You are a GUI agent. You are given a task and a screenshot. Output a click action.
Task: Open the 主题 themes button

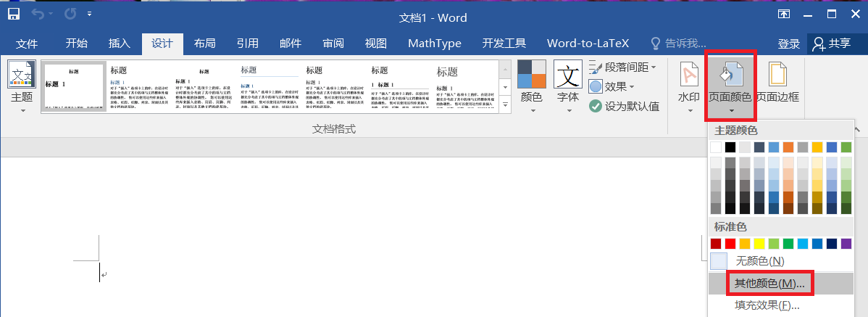(x=22, y=88)
